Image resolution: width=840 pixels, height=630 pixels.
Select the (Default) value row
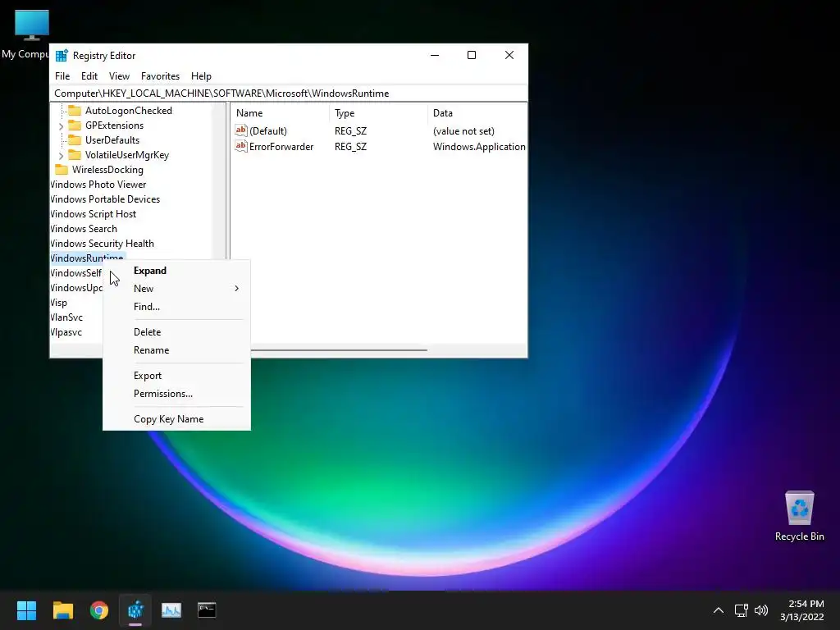(379, 130)
